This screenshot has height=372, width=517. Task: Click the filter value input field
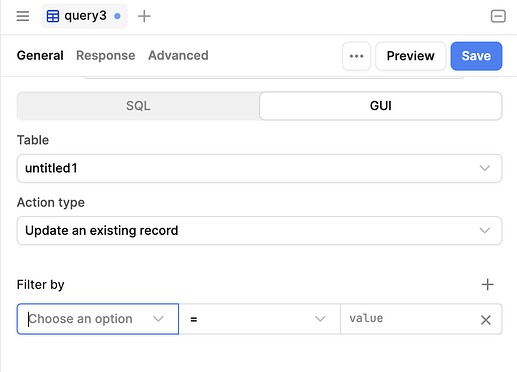click(410, 319)
